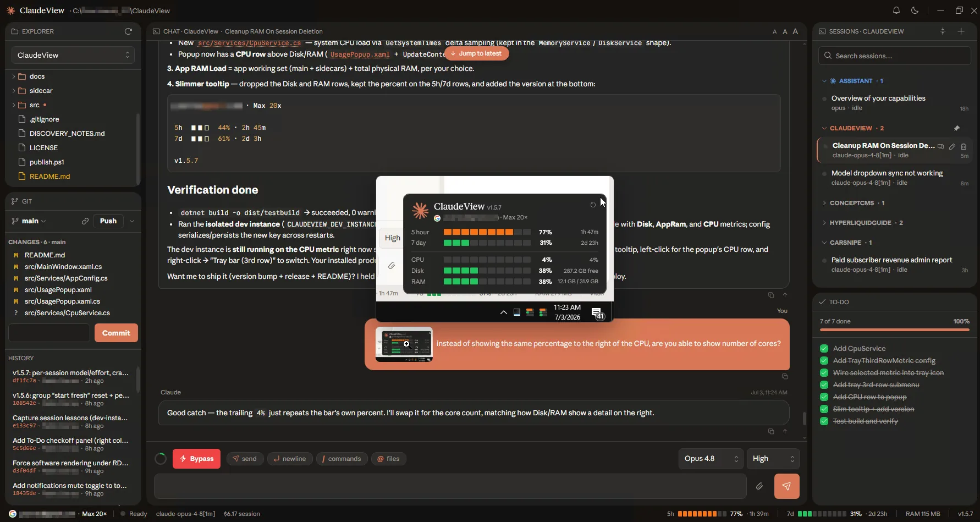Attach a file with paperclip icon
980x522 pixels.
click(x=759, y=486)
